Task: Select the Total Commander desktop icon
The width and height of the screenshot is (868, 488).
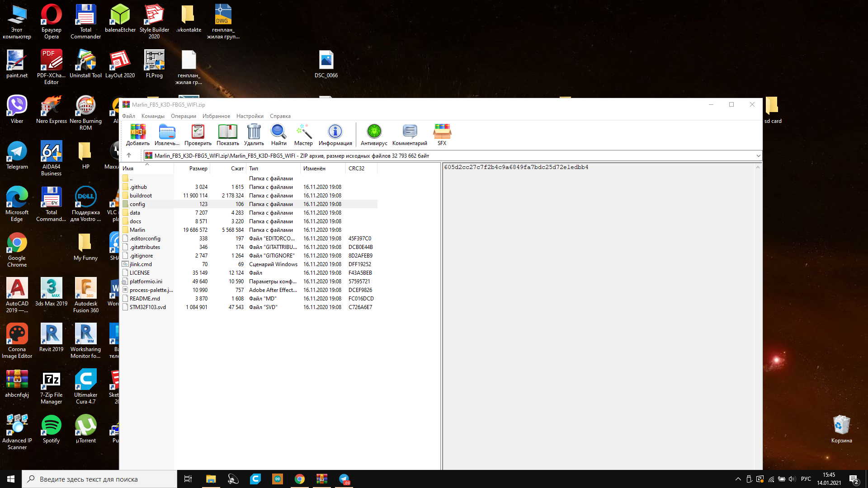Action: (85, 21)
